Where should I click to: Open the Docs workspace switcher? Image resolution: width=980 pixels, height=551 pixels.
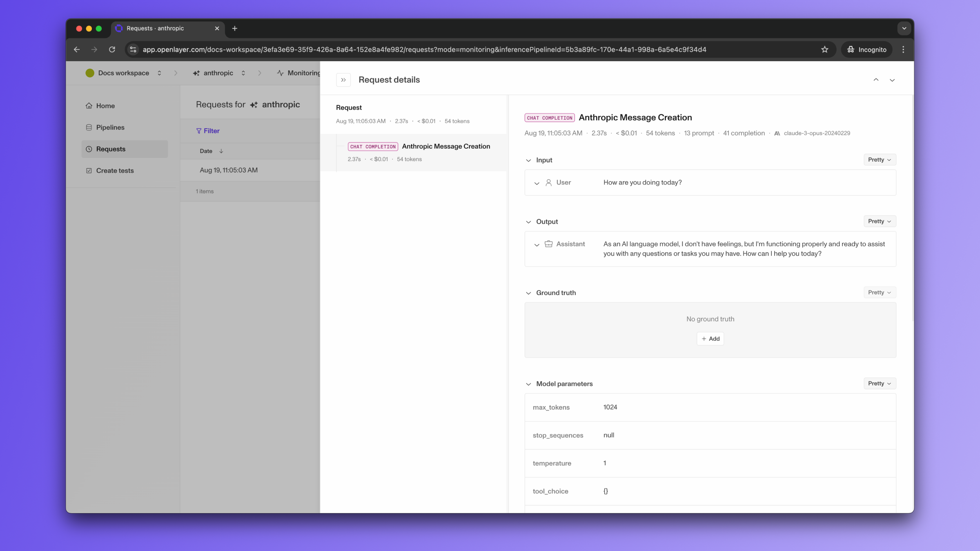click(124, 73)
